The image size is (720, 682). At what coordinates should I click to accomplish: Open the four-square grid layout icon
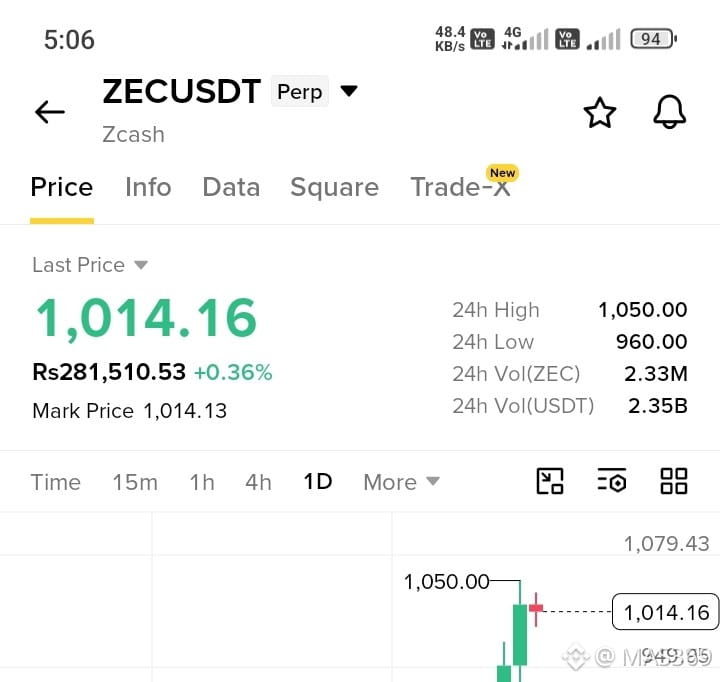[674, 481]
